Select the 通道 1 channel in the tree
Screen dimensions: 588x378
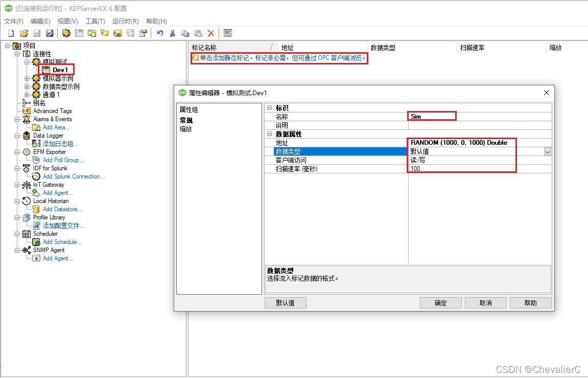point(51,95)
